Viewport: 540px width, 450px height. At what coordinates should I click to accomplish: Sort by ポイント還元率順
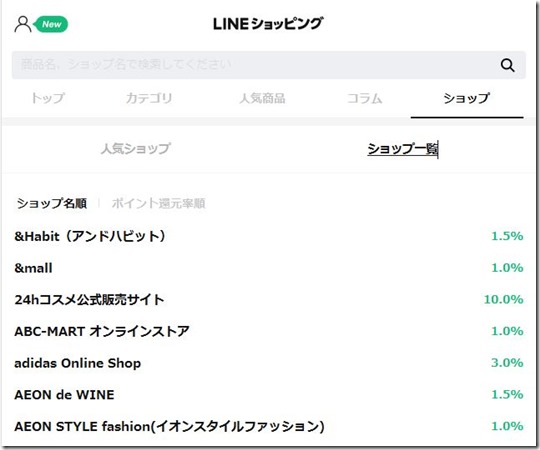pos(158,203)
